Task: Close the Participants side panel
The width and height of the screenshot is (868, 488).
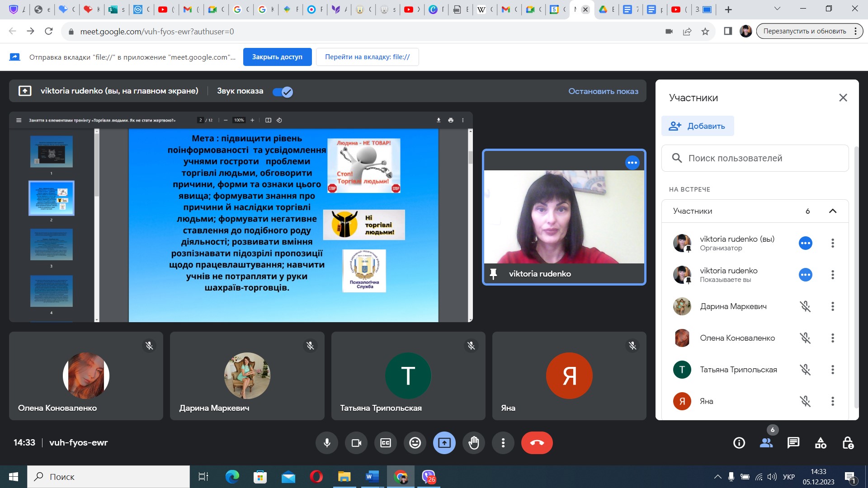Action: (843, 98)
